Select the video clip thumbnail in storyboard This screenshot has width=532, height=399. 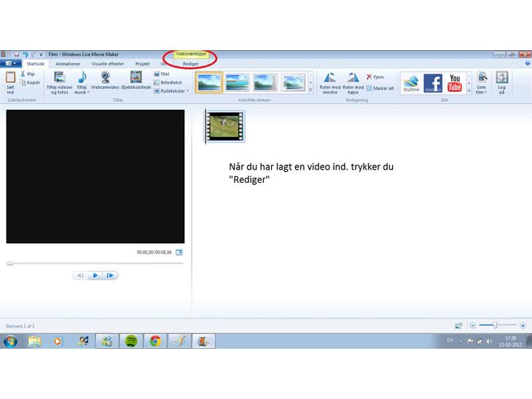pos(225,126)
